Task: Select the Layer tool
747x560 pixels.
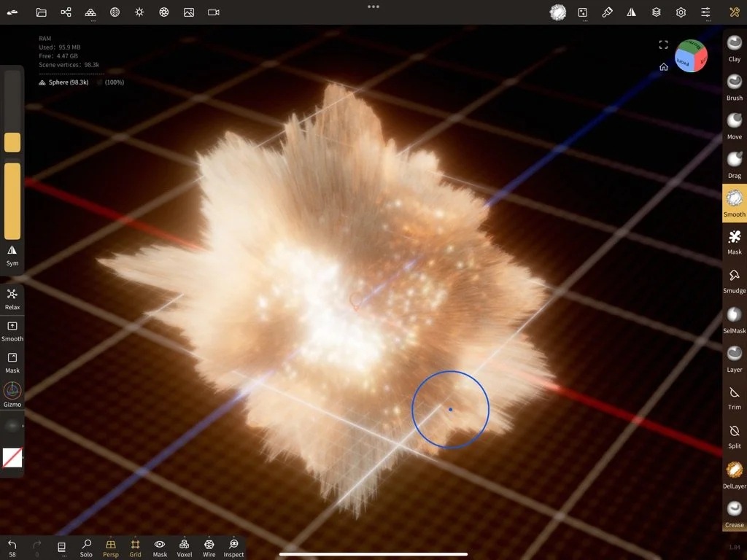Action: [x=734, y=359]
